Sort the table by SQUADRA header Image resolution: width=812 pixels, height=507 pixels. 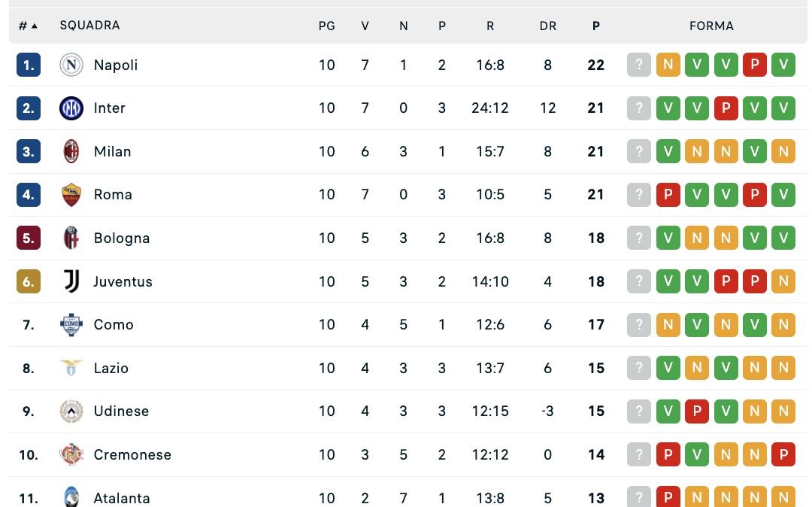pyautogui.click(x=90, y=25)
